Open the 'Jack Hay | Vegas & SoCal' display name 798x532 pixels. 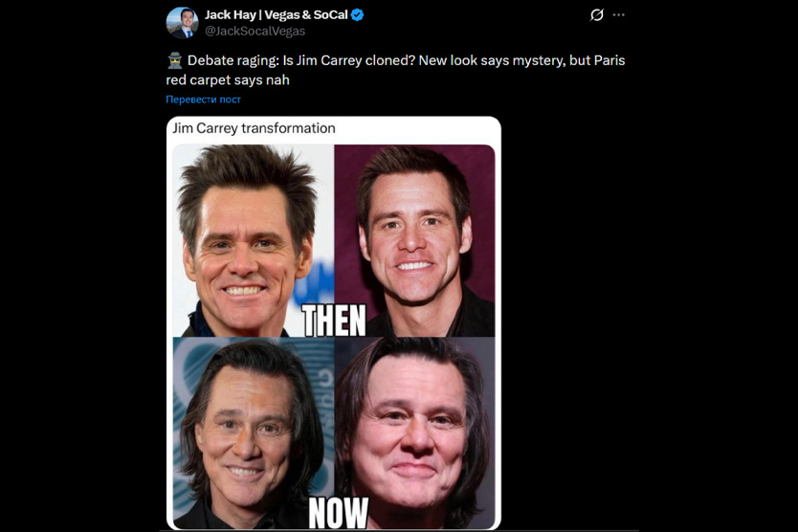[276, 15]
